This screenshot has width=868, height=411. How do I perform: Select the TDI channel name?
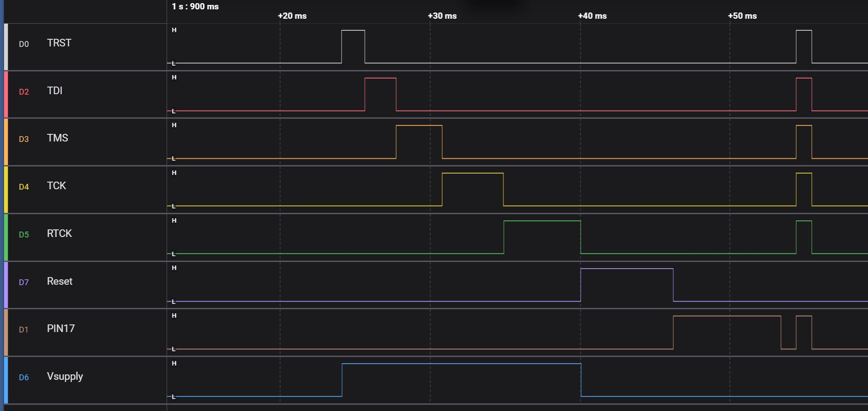(55, 91)
